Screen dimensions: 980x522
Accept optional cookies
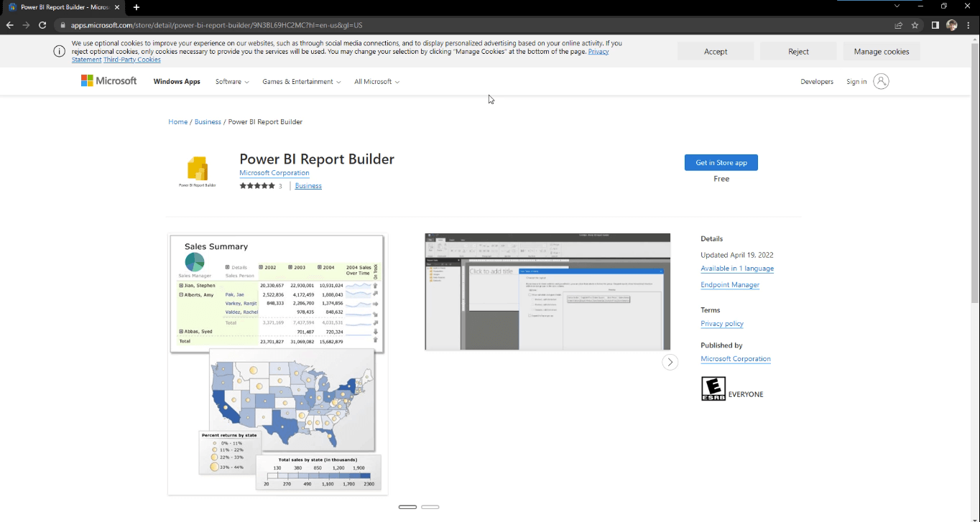point(716,51)
